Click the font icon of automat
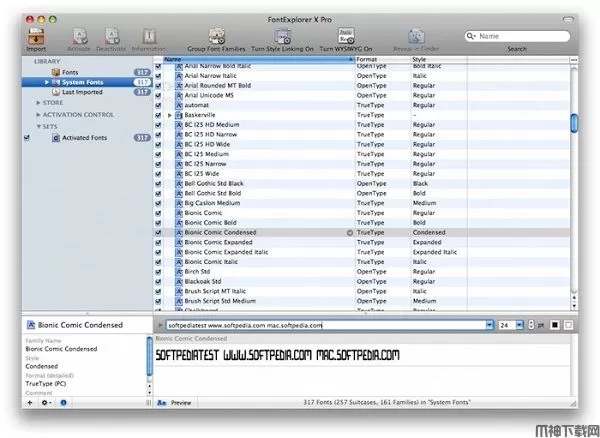This screenshot has height=438, width=600. (x=179, y=105)
